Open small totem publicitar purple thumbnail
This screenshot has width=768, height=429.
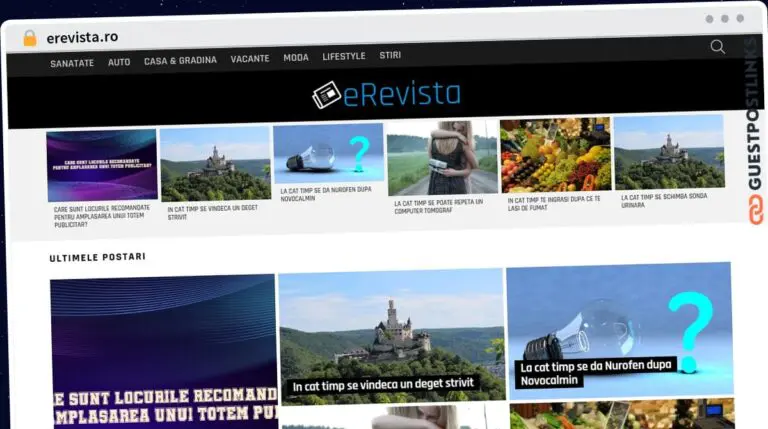point(102,166)
